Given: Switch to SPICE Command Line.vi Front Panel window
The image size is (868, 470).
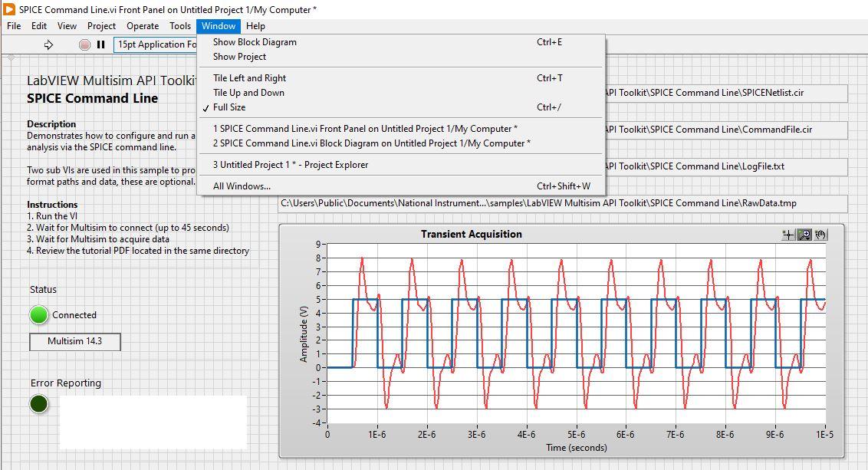Looking at the screenshot, I should coord(399,129).
